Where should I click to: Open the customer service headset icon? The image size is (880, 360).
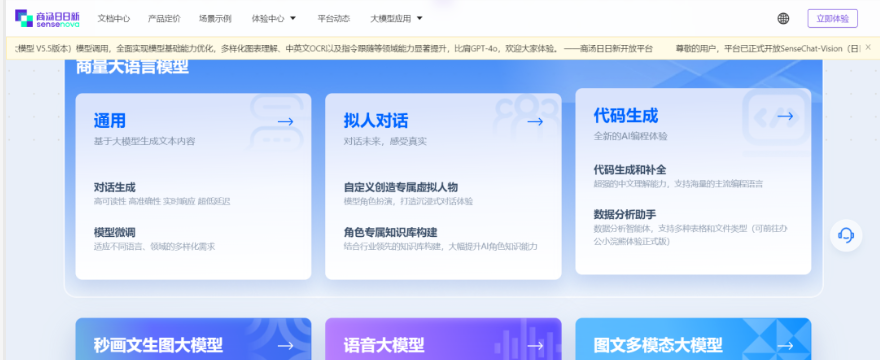coord(846,235)
